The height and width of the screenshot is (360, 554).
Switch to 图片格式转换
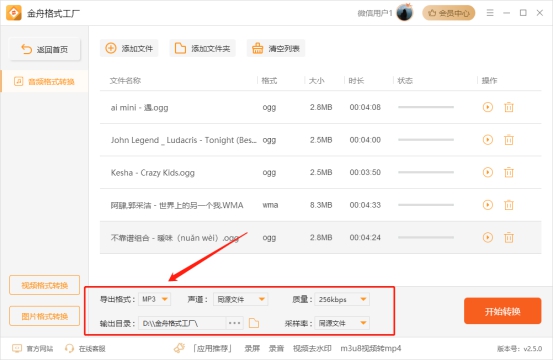[x=45, y=316]
